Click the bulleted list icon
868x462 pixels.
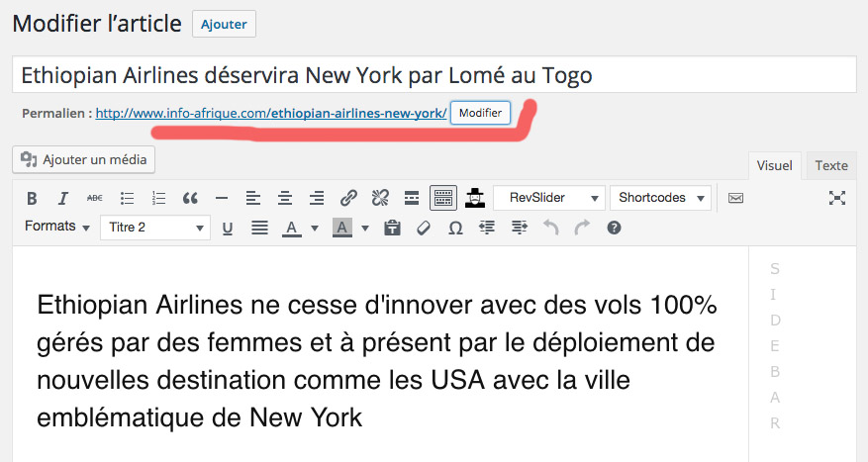tap(127, 198)
